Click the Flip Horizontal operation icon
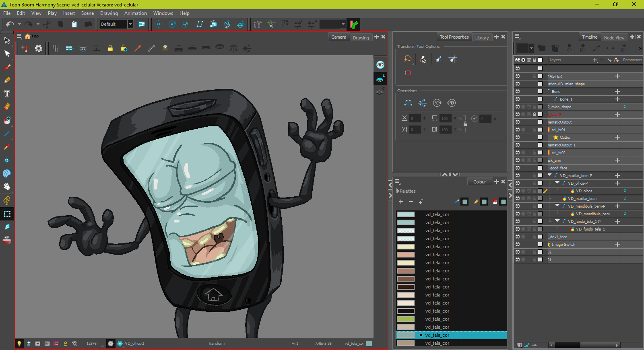This screenshot has width=644, height=350. [408, 103]
